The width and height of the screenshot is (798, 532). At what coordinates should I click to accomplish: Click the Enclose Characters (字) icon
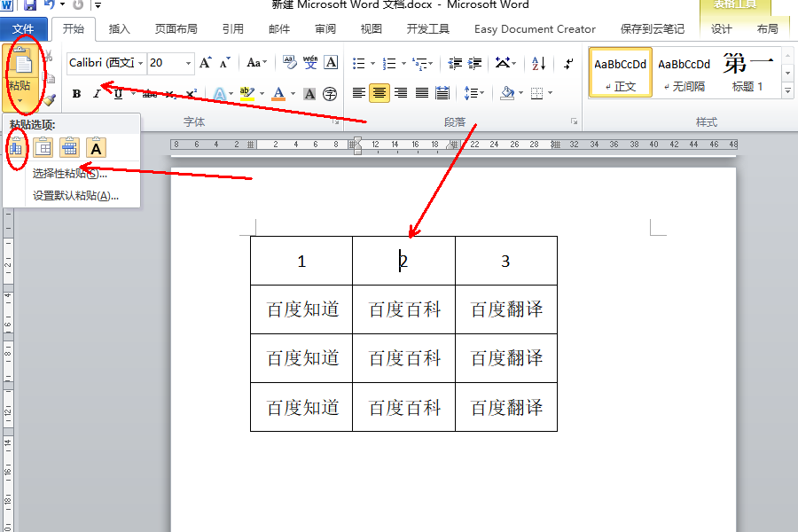point(330,94)
